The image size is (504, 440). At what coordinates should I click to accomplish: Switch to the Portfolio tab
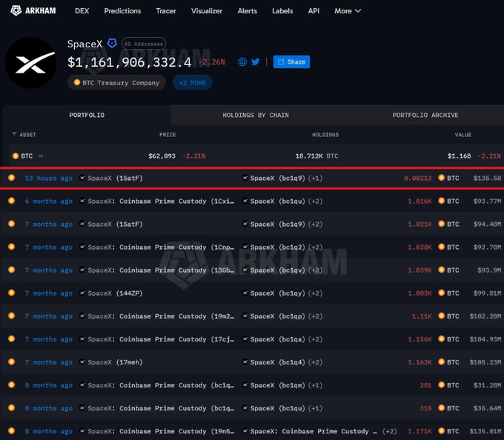click(x=87, y=115)
